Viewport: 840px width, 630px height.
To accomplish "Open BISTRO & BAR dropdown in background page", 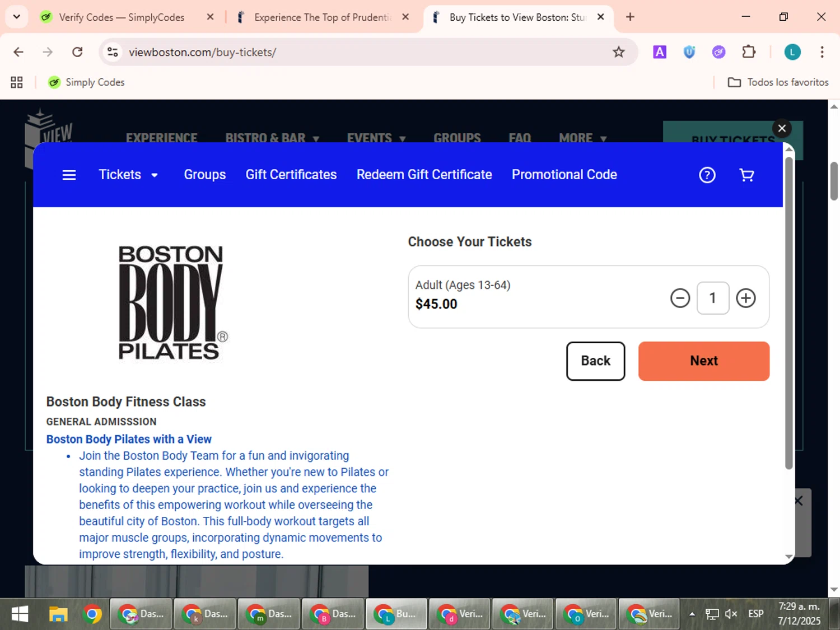I will pos(272,138).
